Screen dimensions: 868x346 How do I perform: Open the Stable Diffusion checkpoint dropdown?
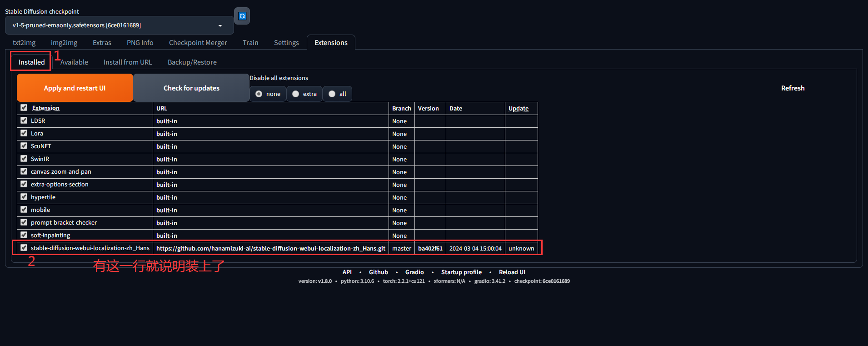(119, 25)
